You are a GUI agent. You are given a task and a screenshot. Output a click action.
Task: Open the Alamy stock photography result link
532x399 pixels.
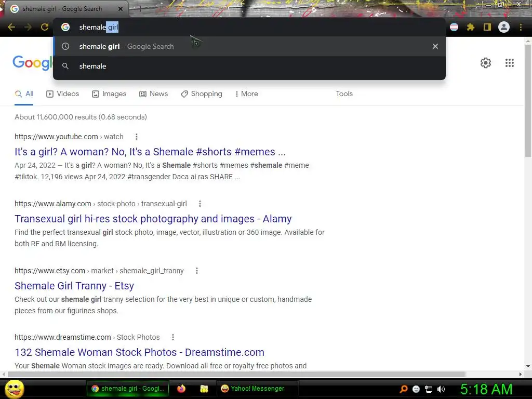(x=153, y=219)
